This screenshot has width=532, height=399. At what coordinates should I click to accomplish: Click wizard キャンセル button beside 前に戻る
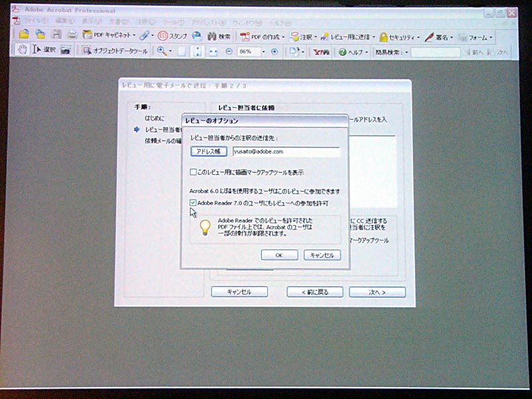(239, 292)
